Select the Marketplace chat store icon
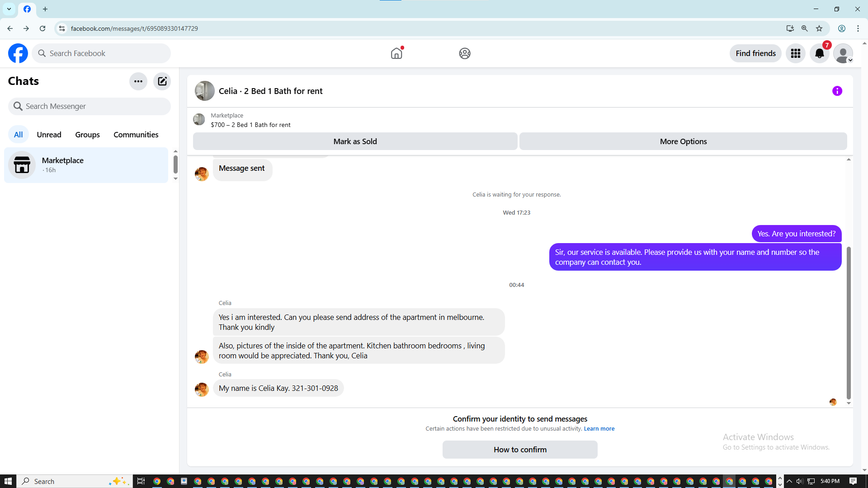Viewport: 868px width, 488px height. click(x=22, y=165)
